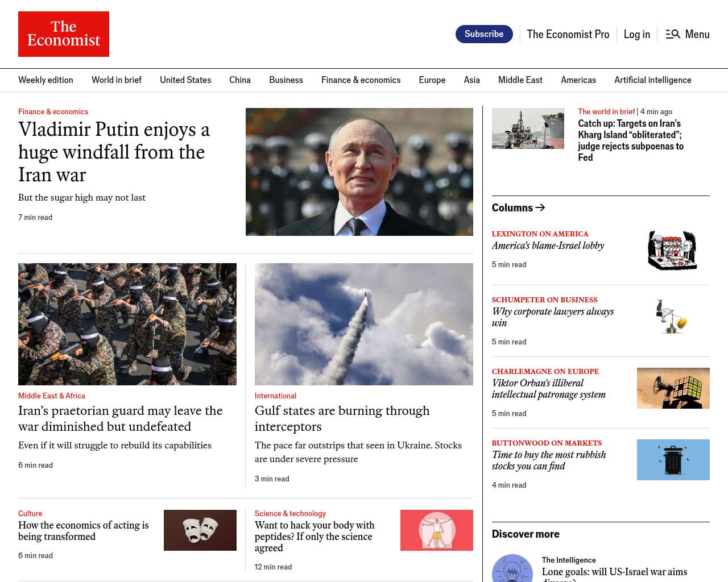
Task: Open Gulf states interceptors article
Action: point(342,418)
